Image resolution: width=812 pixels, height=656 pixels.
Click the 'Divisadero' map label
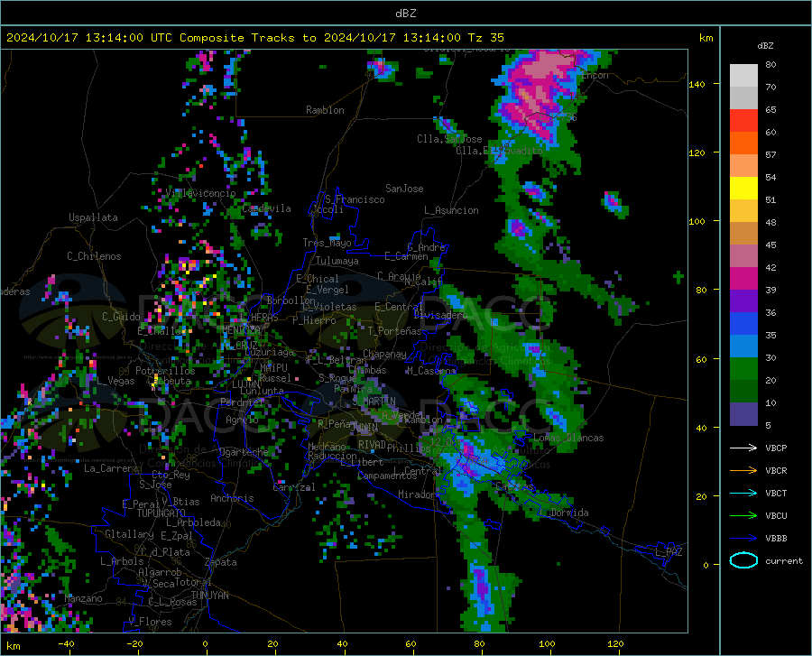point(440,315)
